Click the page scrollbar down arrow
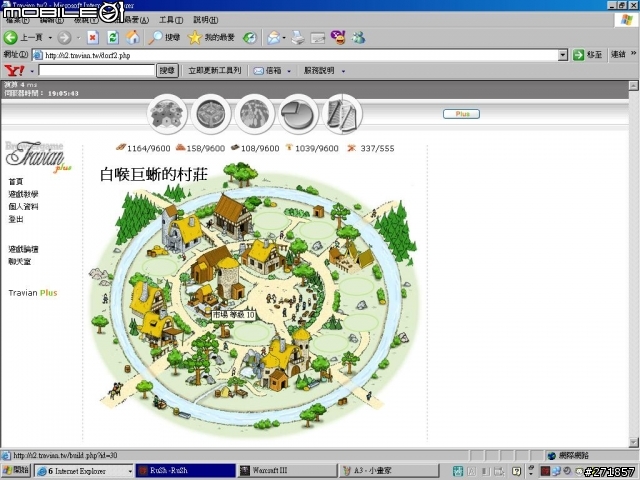This screenshot has width=640, height=480. pyautogui.click(x=633, y=442)
